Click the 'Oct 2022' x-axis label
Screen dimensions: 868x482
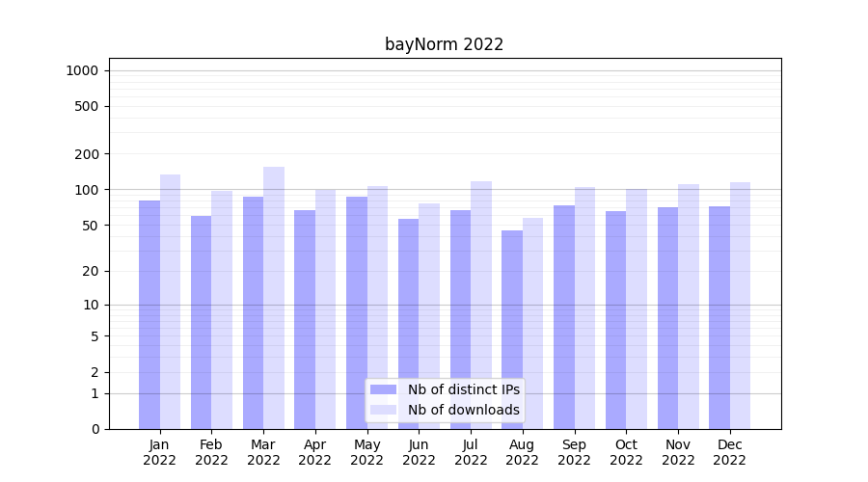626,452
